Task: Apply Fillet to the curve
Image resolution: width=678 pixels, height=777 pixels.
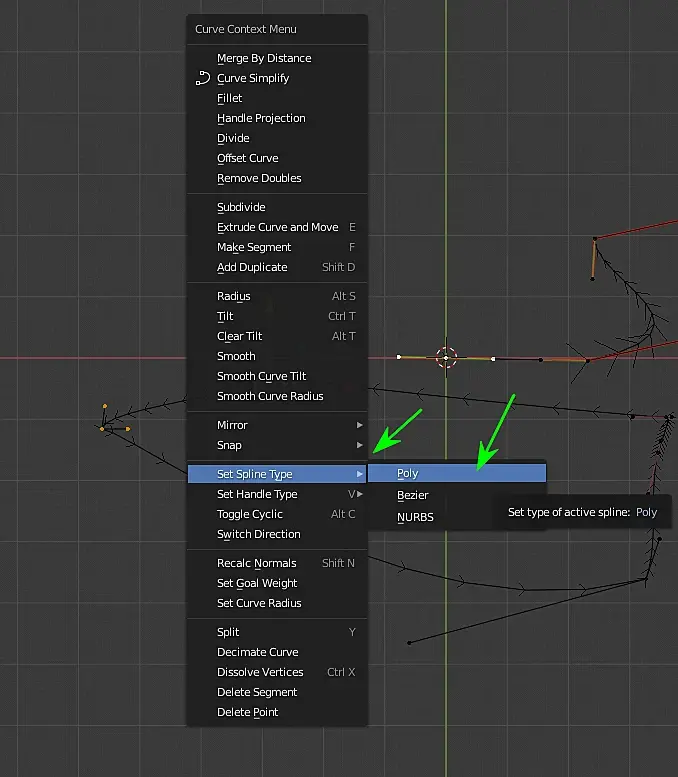Action: [230, 98]
